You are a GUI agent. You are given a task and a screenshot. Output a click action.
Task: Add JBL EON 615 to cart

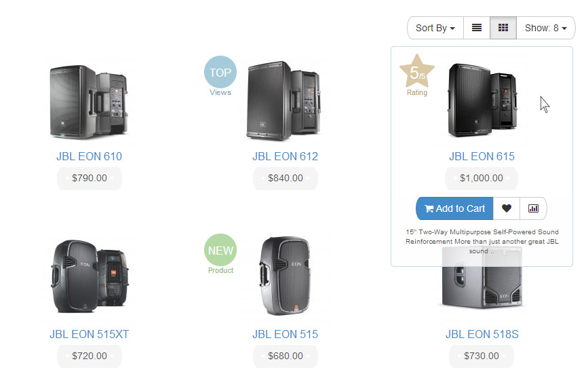click(454, 208)
